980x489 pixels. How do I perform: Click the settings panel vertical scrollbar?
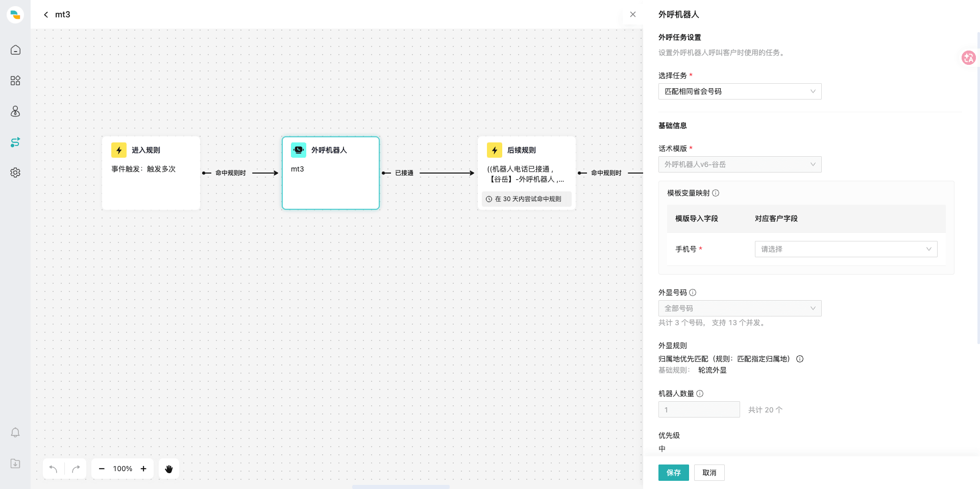(978, 189)
